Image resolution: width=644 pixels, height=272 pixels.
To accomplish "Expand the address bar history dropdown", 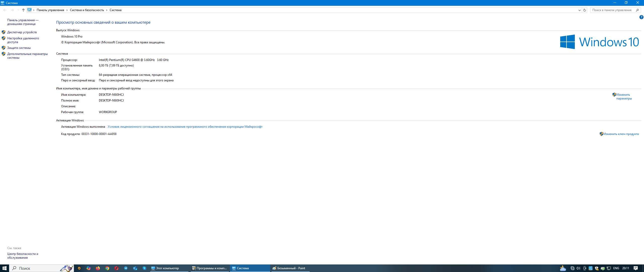I will coord(580,10).
